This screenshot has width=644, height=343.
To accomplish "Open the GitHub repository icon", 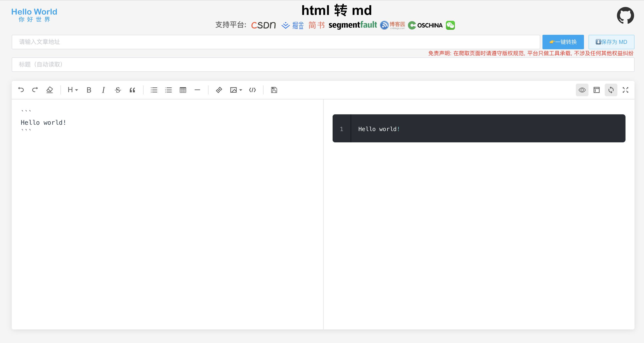I will (x=625, y=15).
